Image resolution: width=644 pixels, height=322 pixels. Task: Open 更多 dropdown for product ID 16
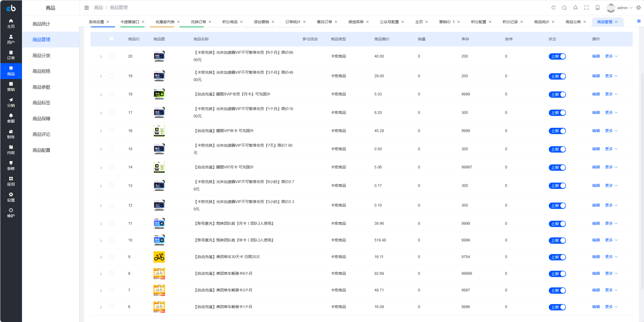[x=611, y=131]
